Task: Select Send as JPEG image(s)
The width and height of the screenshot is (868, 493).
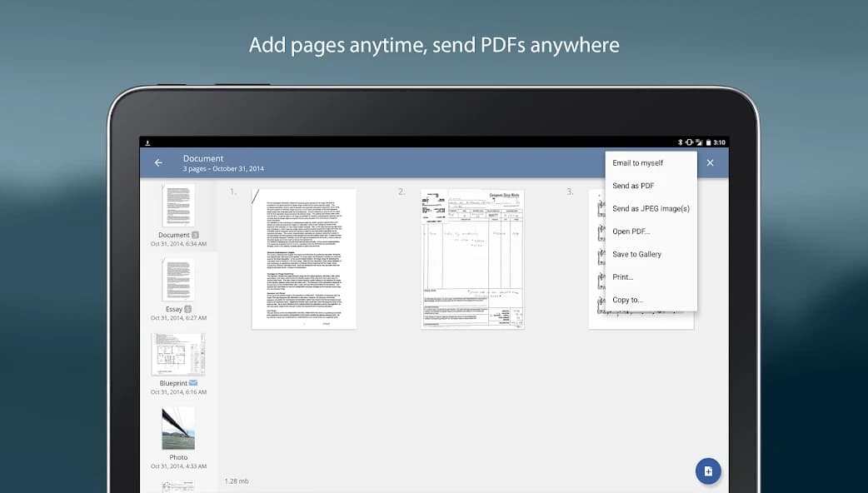Action: coord(651,208)
